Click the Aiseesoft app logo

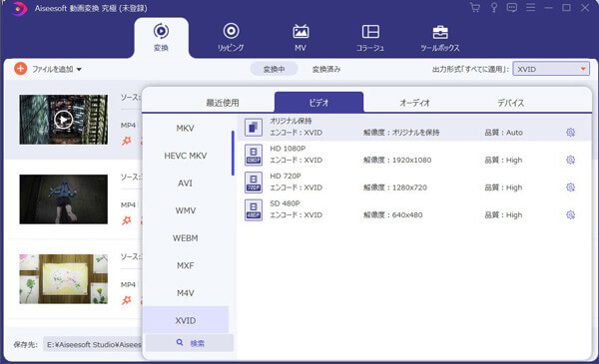tap(19, 8)
